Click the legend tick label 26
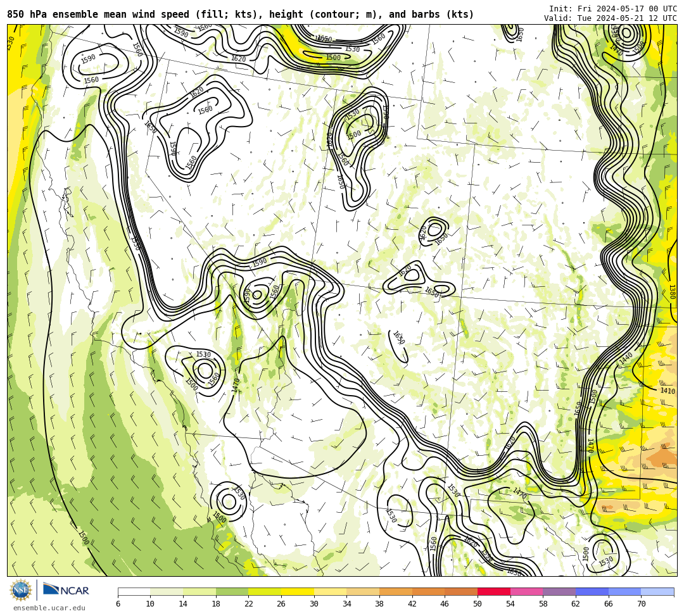Screen dimensions: 684x616 click(x=281, y=604)
